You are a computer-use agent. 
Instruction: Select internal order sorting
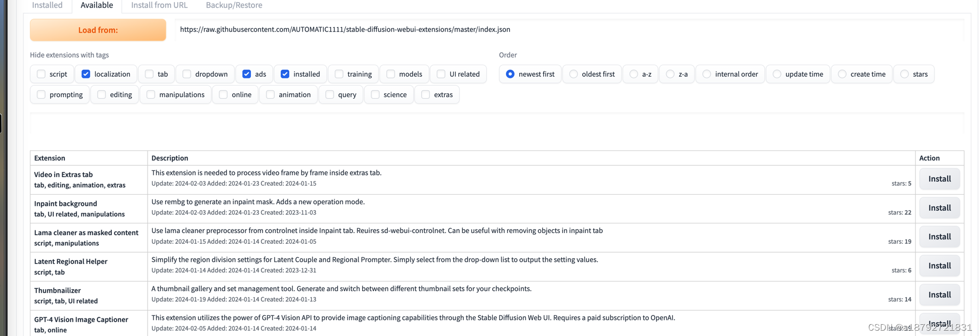tap(707, 74)
